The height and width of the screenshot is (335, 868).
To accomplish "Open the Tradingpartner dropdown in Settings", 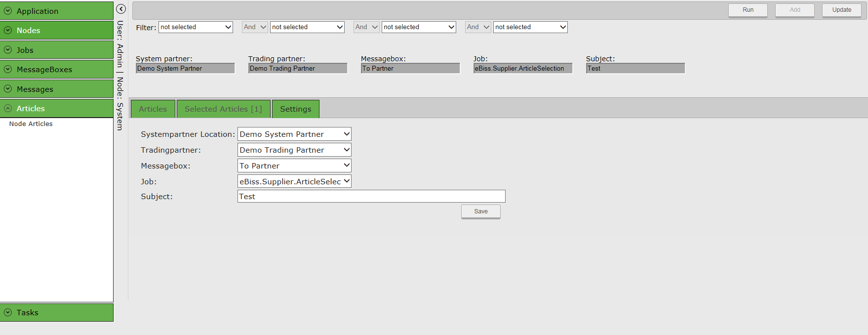I will [x=294, y=150].
